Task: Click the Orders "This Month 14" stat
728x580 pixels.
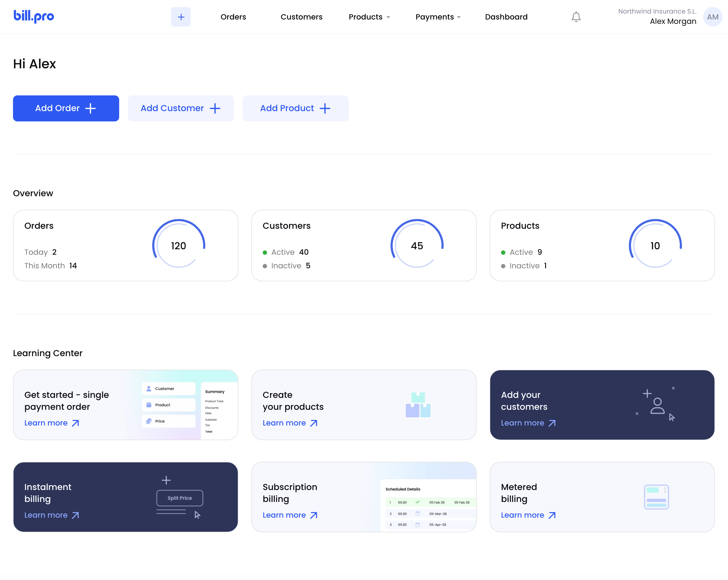Action: tap(51, 266)
